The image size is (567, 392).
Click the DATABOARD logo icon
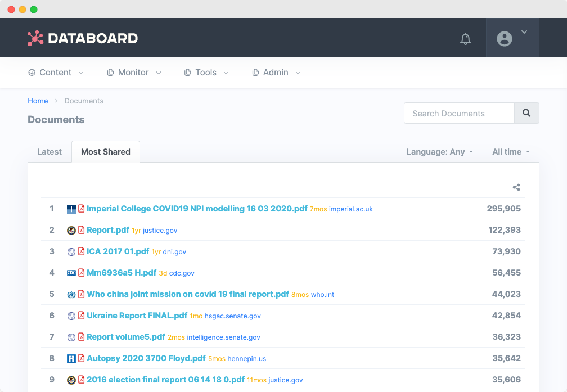click(x=35, y=38)
